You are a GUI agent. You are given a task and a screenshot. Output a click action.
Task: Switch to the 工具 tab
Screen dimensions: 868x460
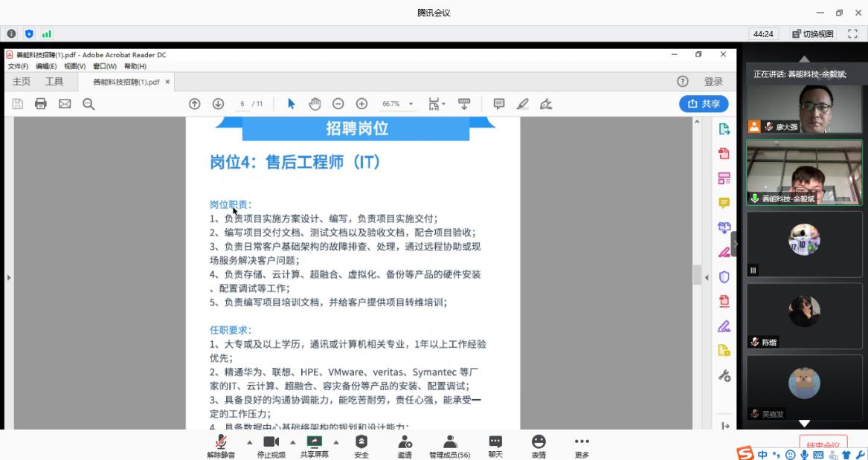tap(54, 82)
